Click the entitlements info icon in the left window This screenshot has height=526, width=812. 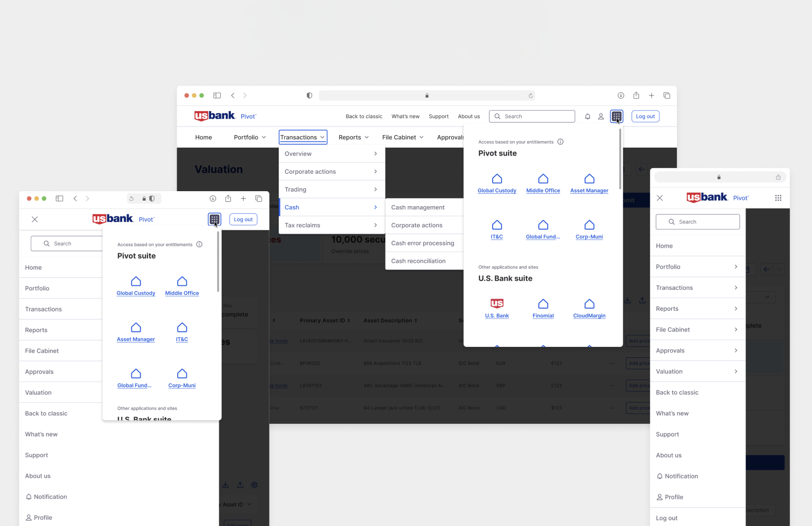(199, 244)
